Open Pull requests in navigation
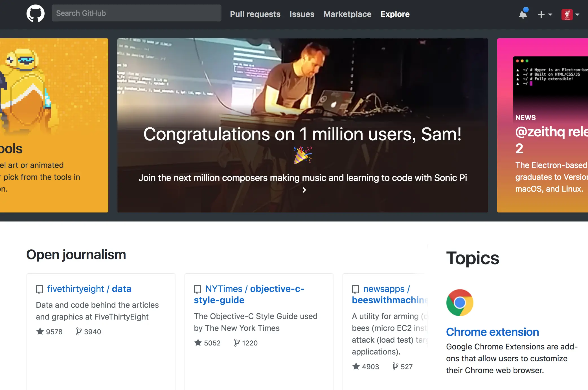The image size is (588, 390). coord(255,14)
